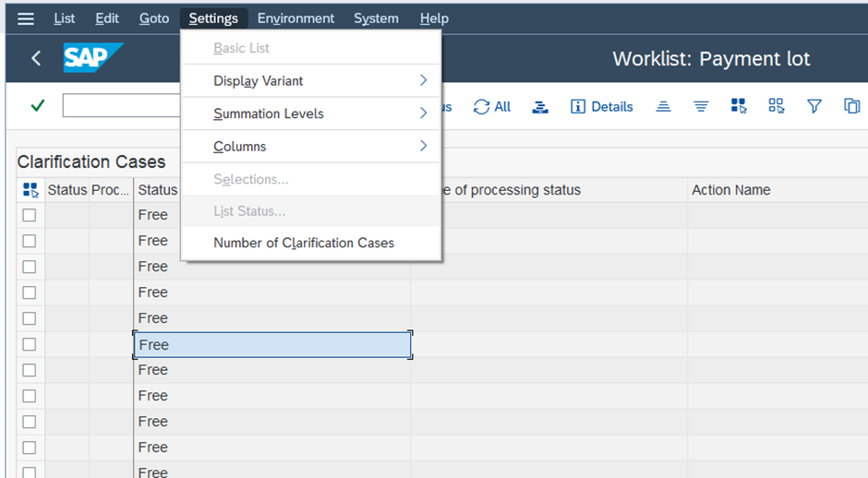Click the SAP logo

click(93, 57)
